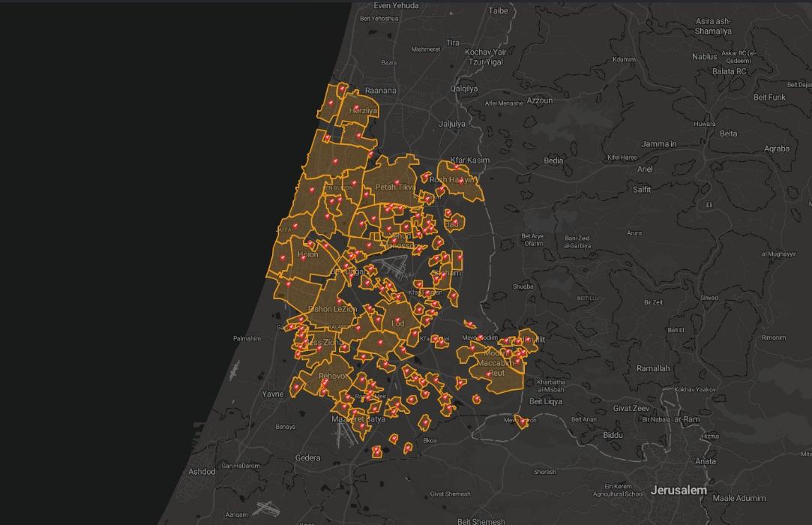Select the Lod label

(397, 323)
